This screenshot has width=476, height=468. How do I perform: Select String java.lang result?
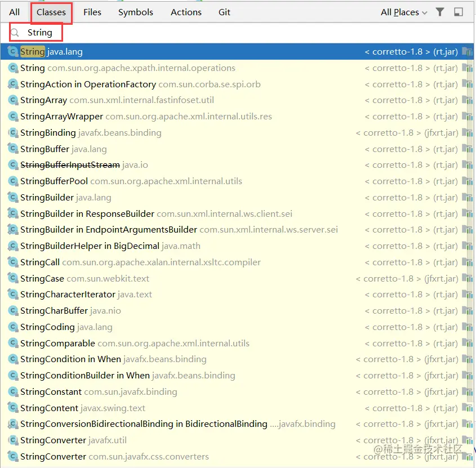tap(237, 52)
